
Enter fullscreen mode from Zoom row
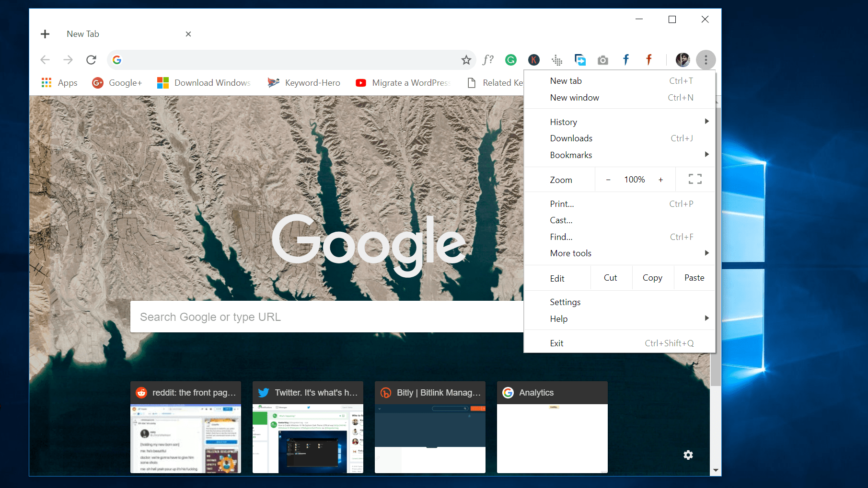pyautogui.click(x=695, y=179)
